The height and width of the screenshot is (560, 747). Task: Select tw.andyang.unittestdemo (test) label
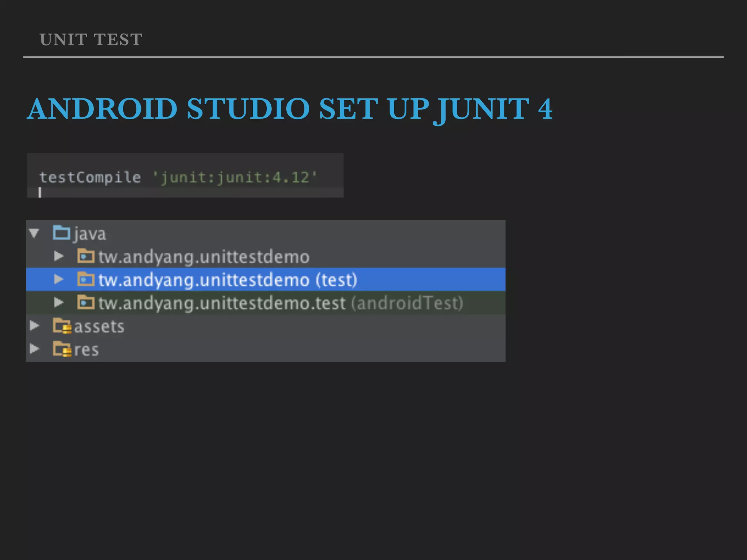pos(228,280)
